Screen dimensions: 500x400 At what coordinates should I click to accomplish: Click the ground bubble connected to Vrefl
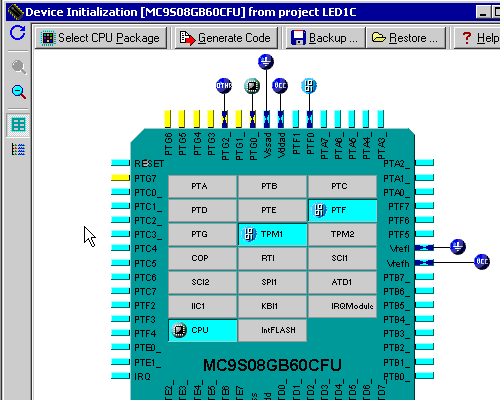click(x=458, y=247)
